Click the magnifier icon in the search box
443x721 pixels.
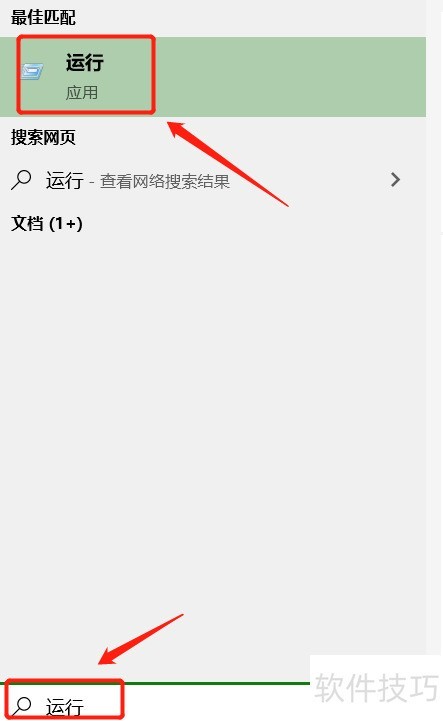click(21, 705)
